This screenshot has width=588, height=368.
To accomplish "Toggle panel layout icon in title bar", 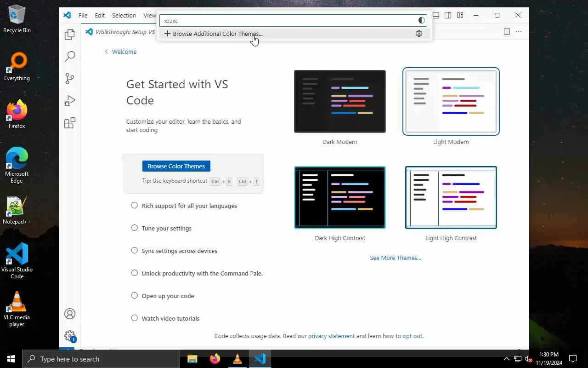I will (x=436, y=15).
